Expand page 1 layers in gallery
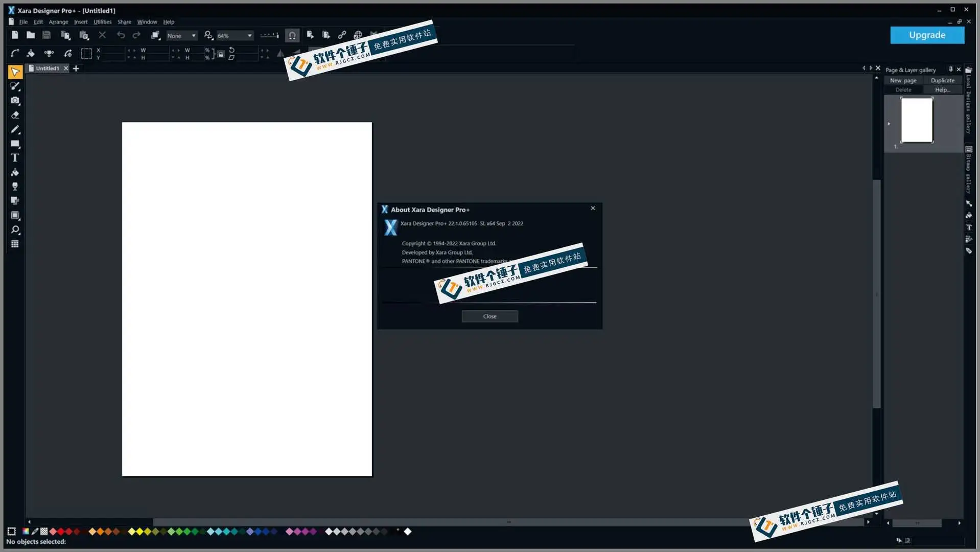The width and height of the screenshot is (980, 552). [889, 124]
